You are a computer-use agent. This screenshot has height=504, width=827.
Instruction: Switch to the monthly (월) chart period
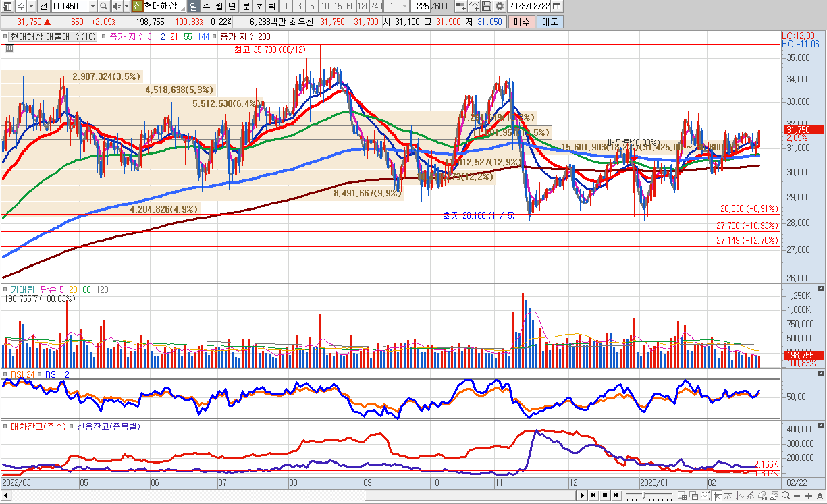tap(219, 6)
